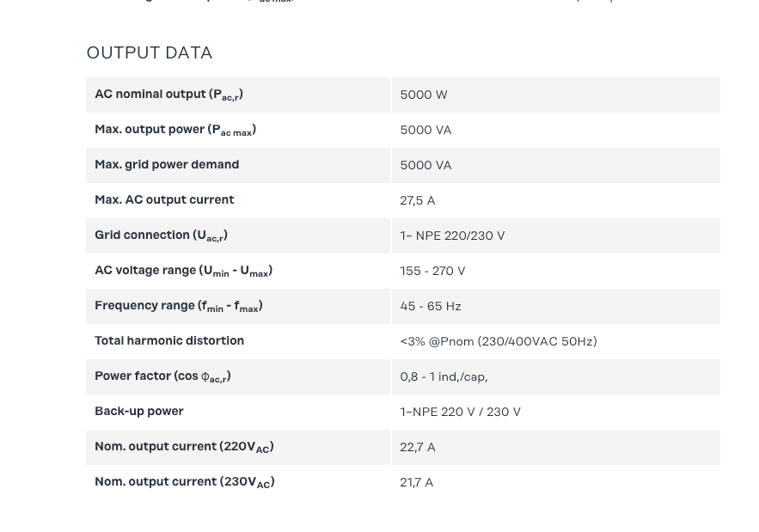
Task: Select the 27,5 A value
Action: click(418, 201)
